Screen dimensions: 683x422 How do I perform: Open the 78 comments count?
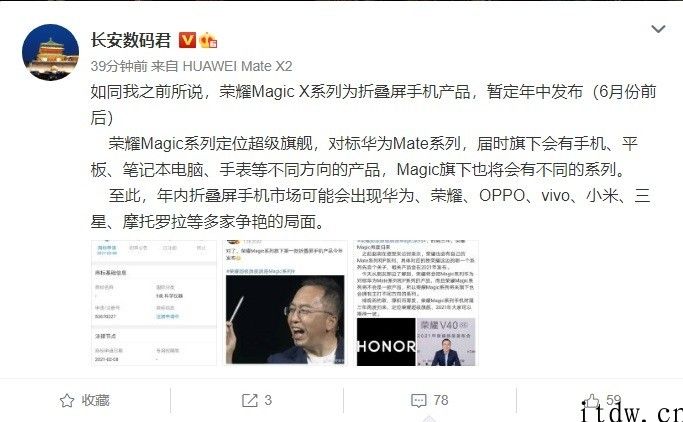(x=441, y=400)
